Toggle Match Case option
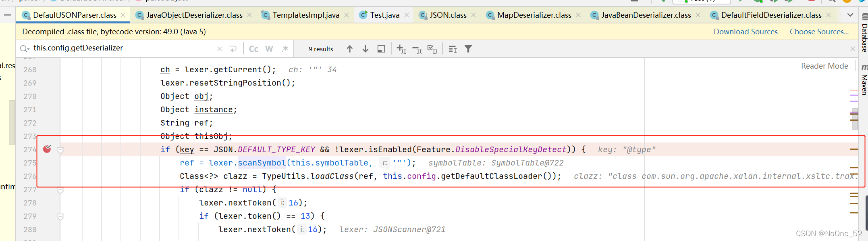This screenshot has width=868, height=241. click(x=253, y=49)
